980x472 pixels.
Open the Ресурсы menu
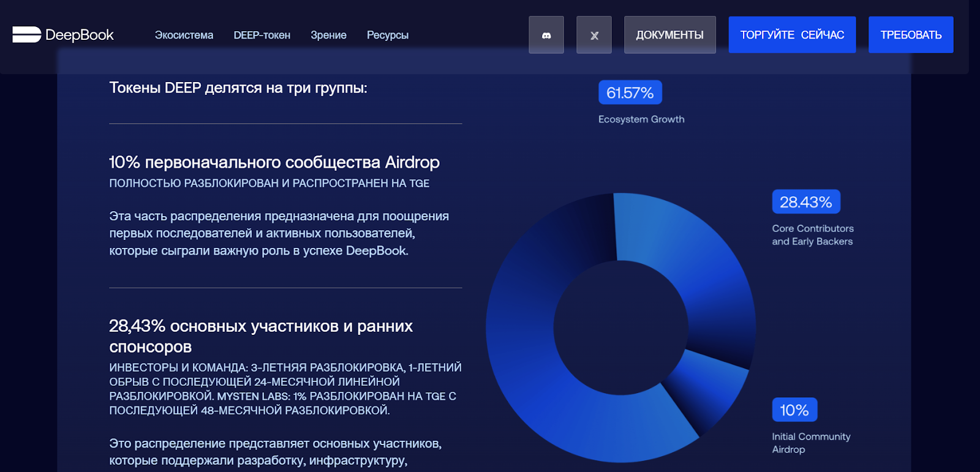click(x=388, y=36)
